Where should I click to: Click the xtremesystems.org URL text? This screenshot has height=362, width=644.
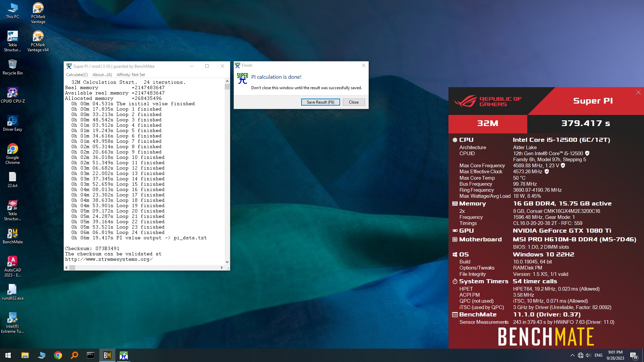[109, 259]
